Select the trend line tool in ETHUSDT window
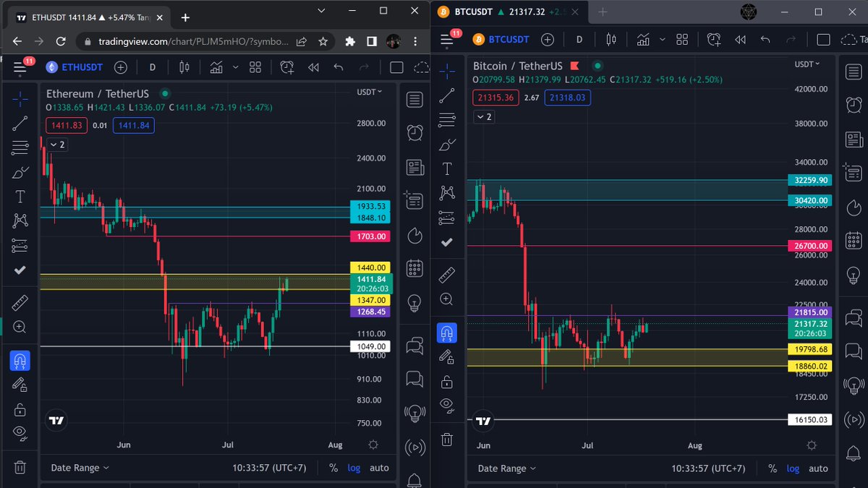 [20, 124]
